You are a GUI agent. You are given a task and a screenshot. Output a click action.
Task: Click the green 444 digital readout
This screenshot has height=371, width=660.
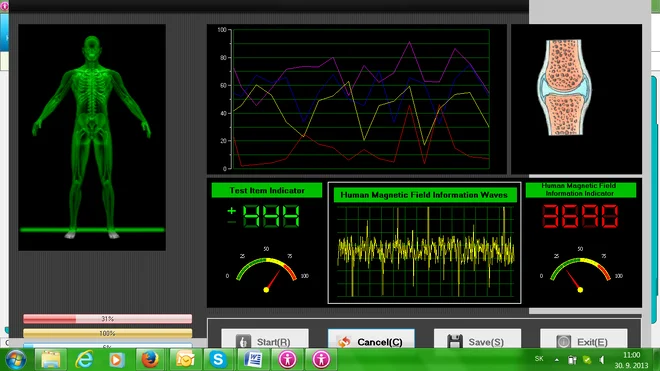pos(271,216)
